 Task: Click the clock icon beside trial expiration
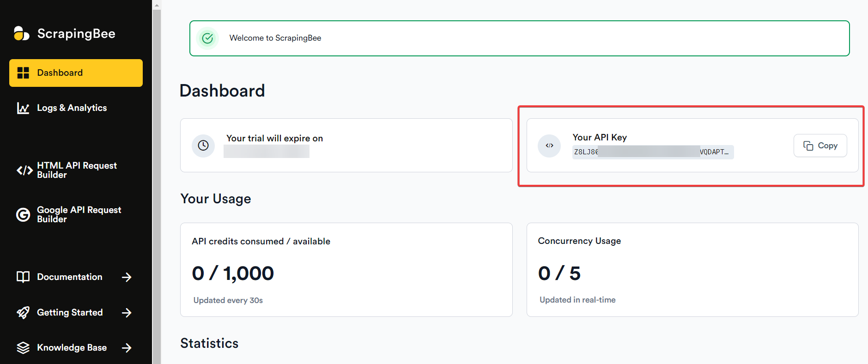coord(203,145)
